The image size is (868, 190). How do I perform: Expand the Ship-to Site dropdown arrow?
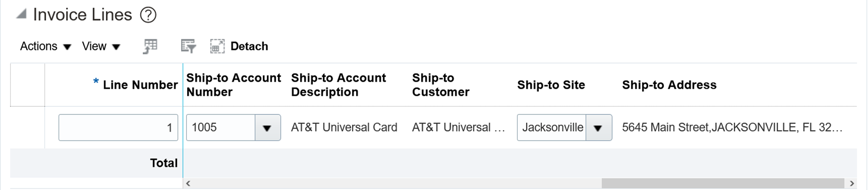(599, 128)
